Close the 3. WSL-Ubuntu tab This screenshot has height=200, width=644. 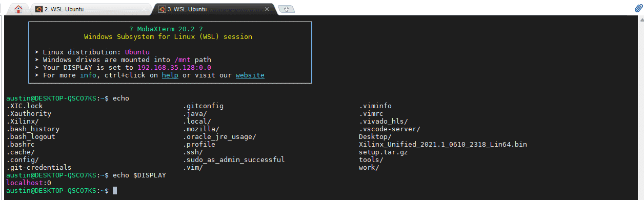click(x=267, y=9)
